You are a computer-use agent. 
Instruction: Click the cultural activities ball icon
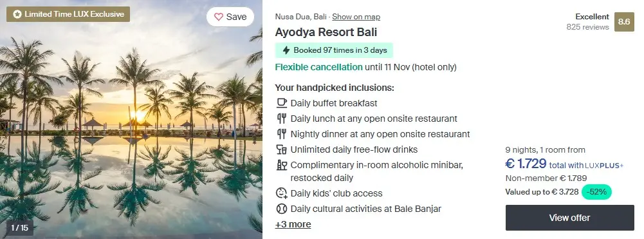point(281,209)
